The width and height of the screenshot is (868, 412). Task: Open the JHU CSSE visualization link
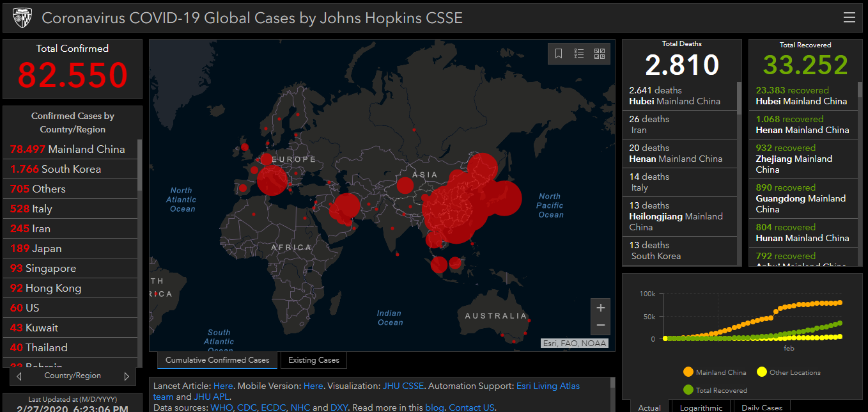click(403, 386)
